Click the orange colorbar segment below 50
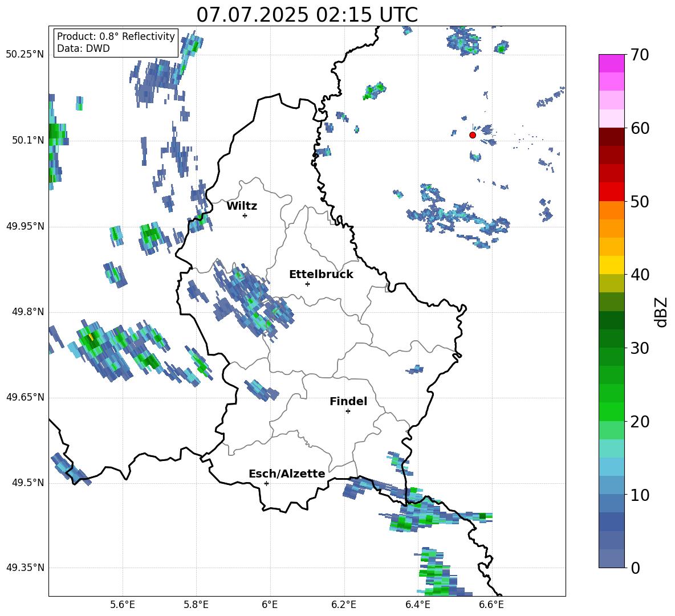The width and height of the screenshot is (675, 616). click(612, 210)
